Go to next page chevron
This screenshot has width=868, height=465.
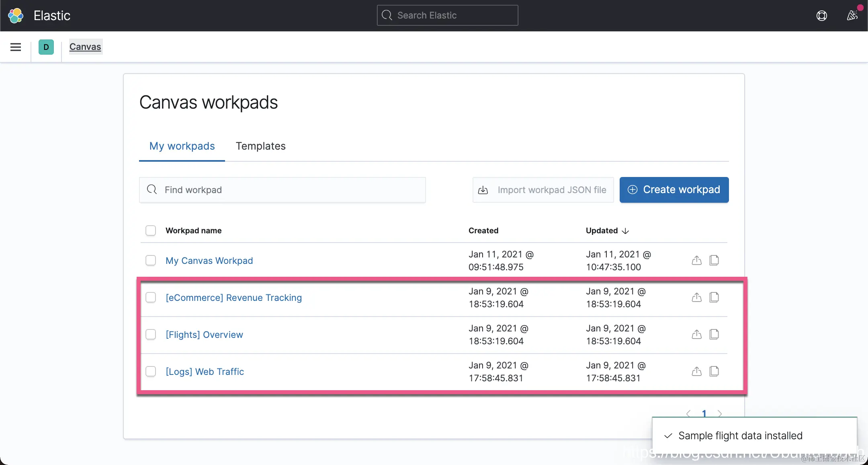[x=720, y=413]
